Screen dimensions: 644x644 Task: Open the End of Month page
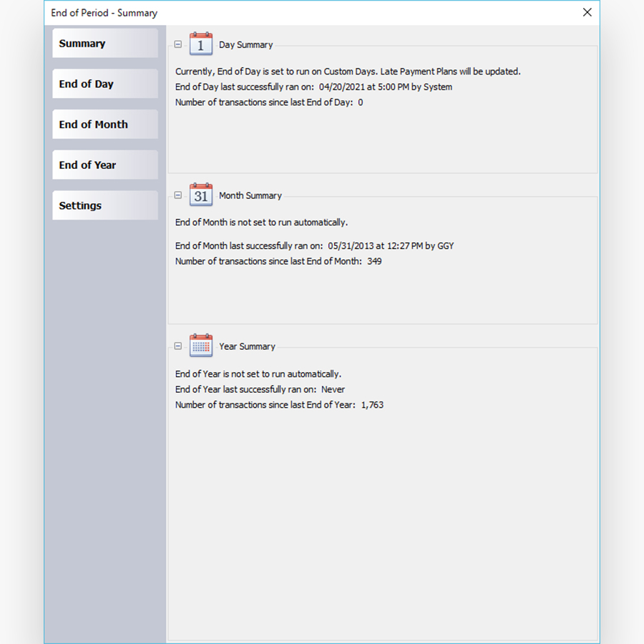104,124
